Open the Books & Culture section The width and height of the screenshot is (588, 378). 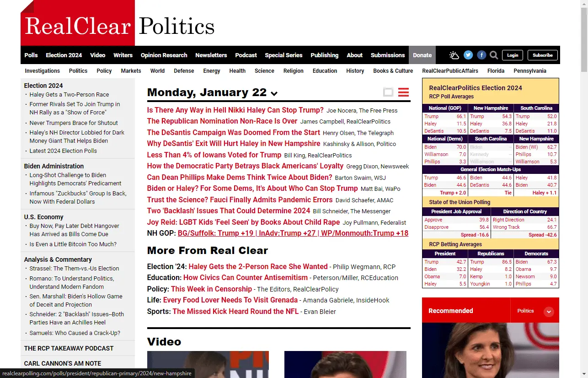click(x=393, y=71)
